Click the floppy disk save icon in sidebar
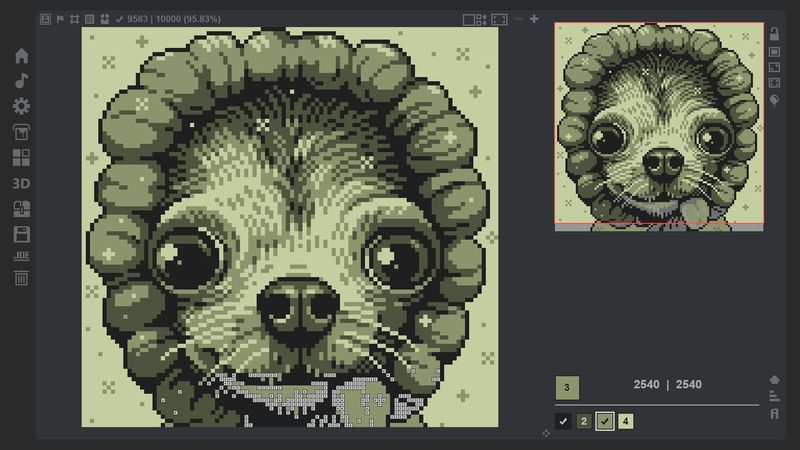This screenshot has height=450, width=800. pos(21,234)
